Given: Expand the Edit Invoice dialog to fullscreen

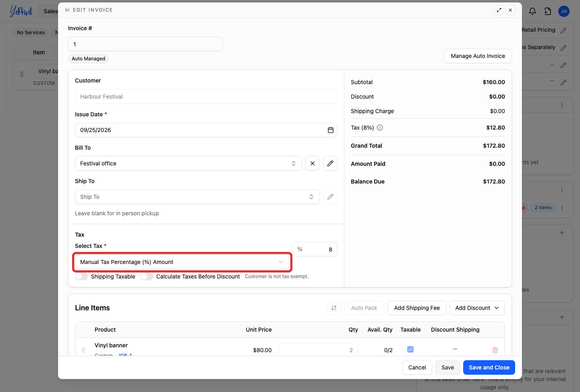Looking at the screenshot, I should click(x=499, y=10).
